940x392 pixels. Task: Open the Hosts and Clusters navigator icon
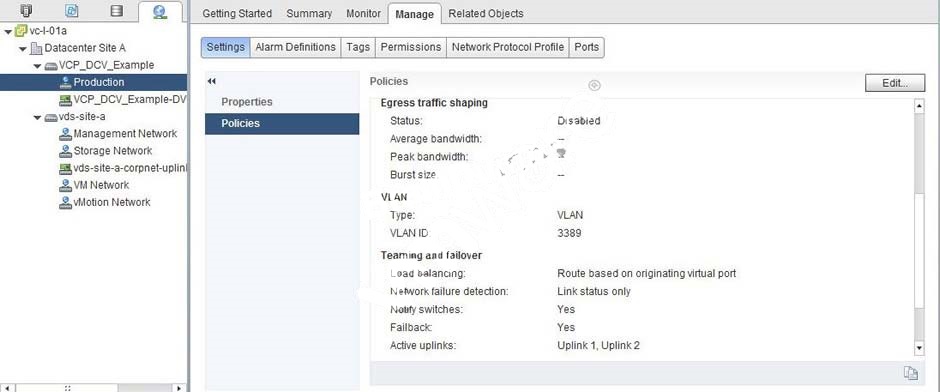pos(26,10)
